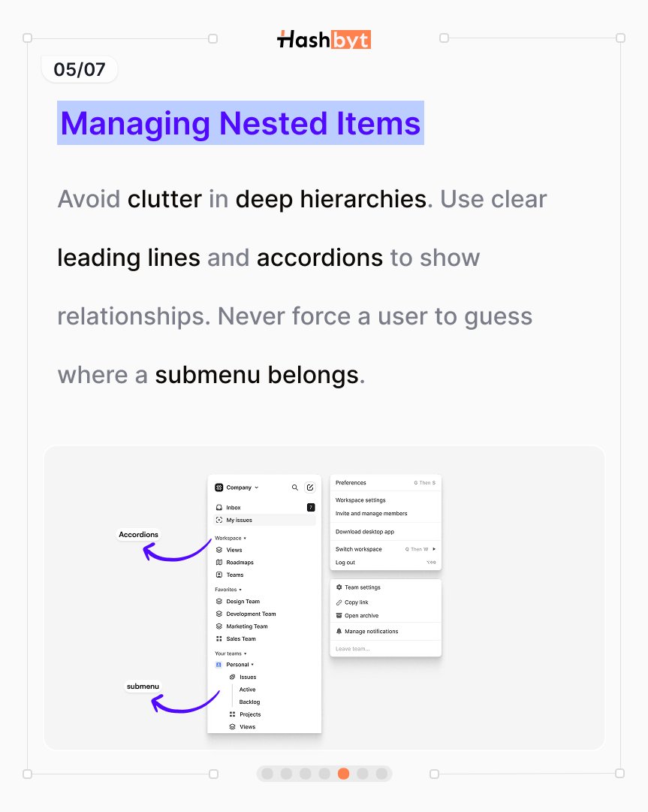Click the Projects grid icon
Screen dimensions: 648x812
[x=232, y=714]
